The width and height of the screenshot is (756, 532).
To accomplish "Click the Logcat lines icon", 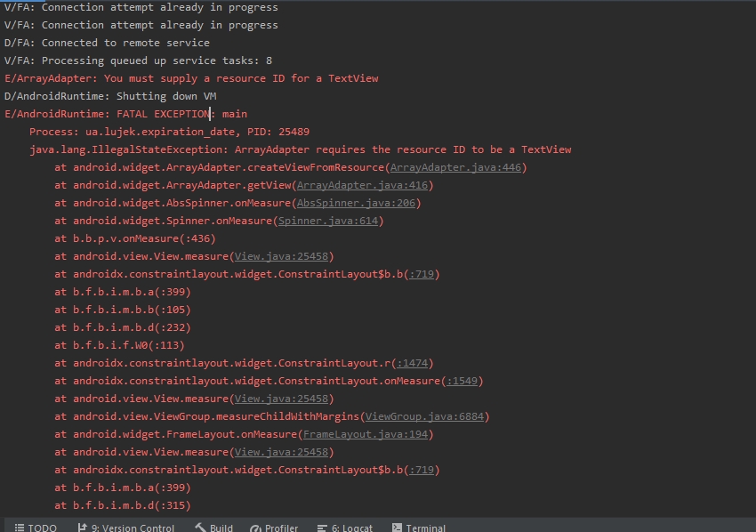I will [x=322, y=528].
